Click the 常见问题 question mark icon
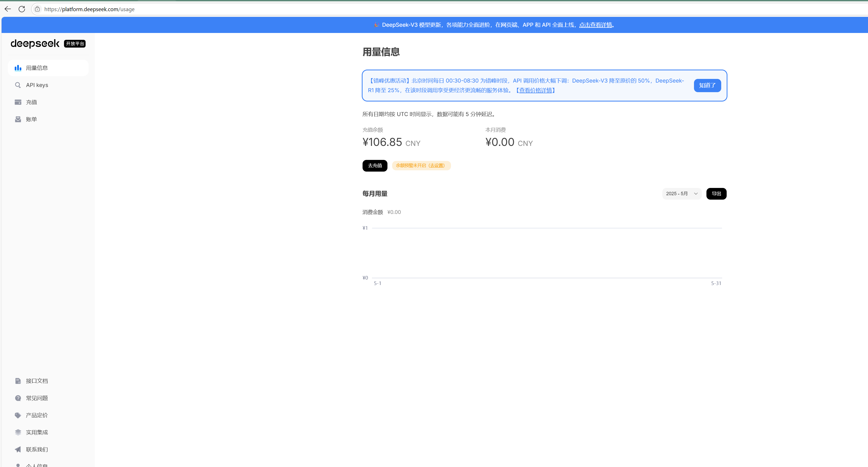Screen dimensions: 868x467 click(x=18, y=398)
